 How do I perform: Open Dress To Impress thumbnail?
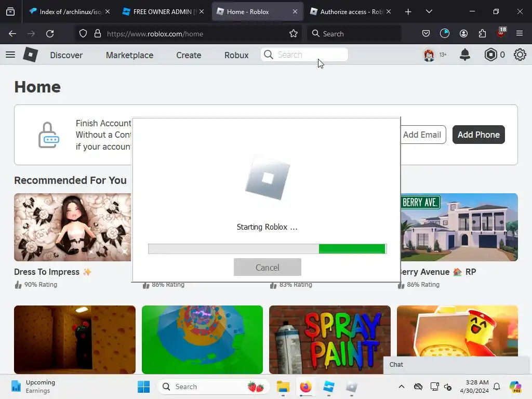(73, 228)
